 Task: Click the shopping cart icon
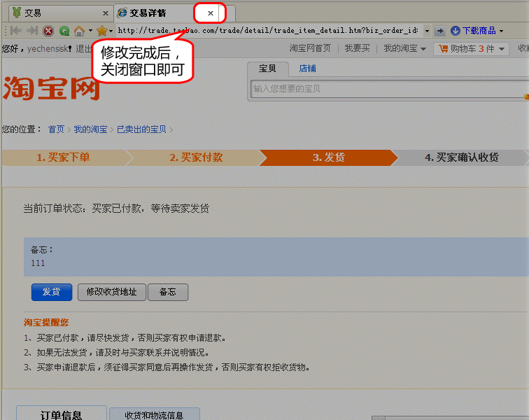pos(443,48)
